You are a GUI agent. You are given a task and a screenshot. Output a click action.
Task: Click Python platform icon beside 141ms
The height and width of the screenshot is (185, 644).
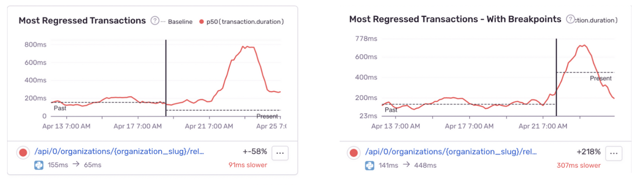370,165
